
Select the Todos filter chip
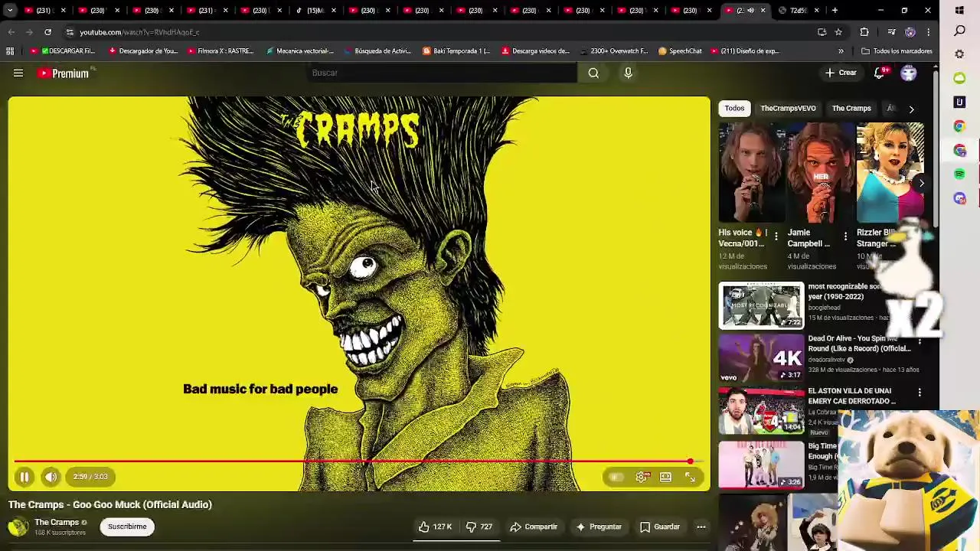click(734, 109)
